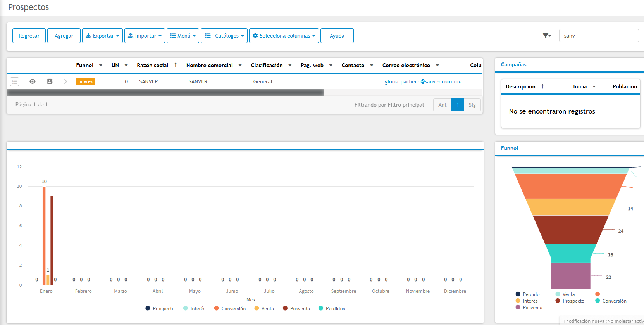Open the notification message at bottom right

click(x=603, y=321)
